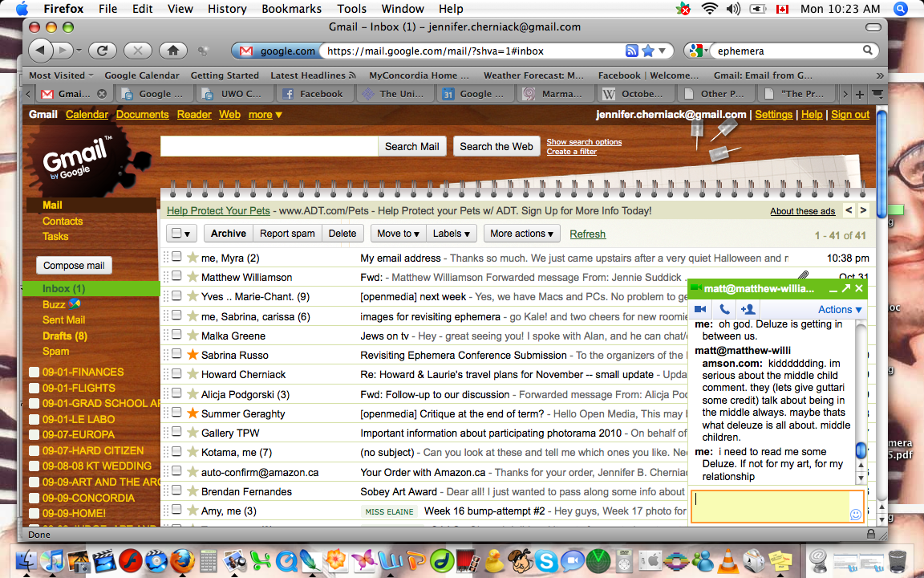
Task: Show the previous ad
Action: click(849, 210)
